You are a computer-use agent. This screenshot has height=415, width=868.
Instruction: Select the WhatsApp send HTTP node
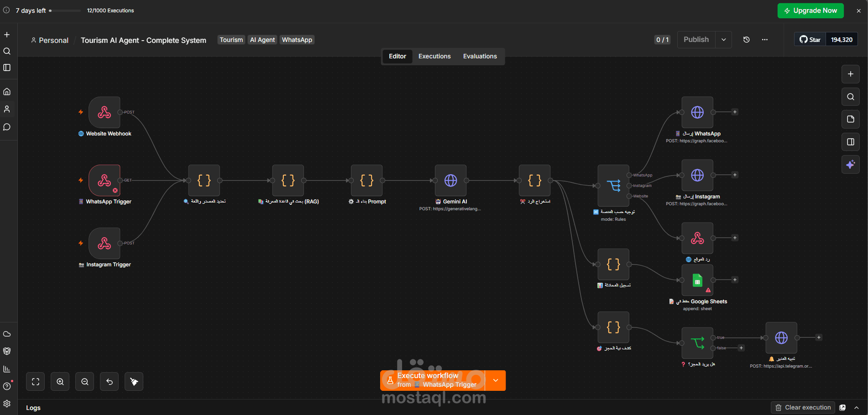click(697, 112)
